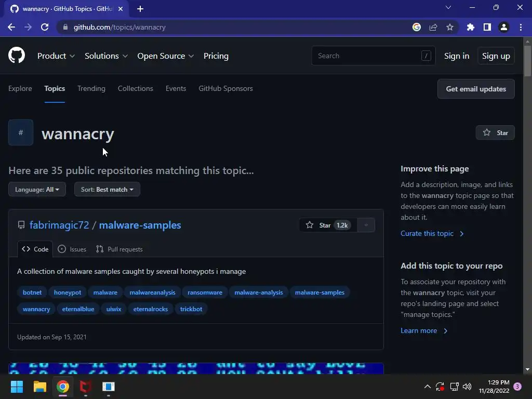Star the malware-samples repository
Image resolution: width=532 pixels, height=399 pixels.
tap(328, 225)
